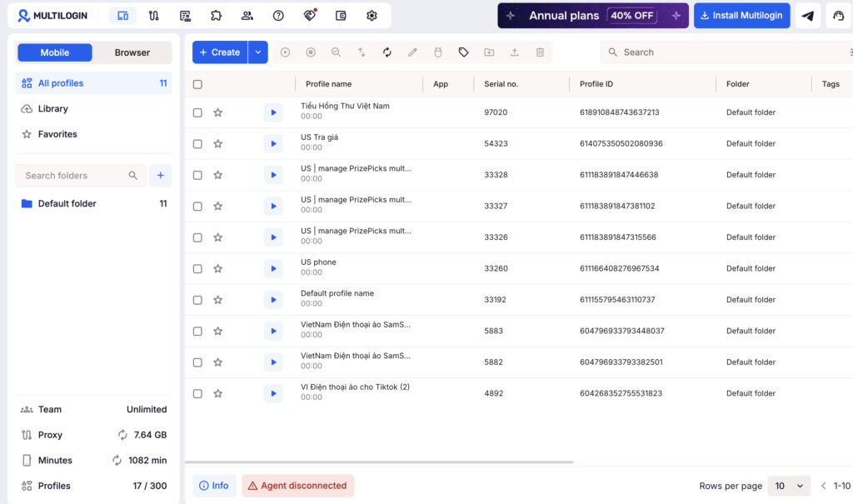
Task: Switch to the Browser tab
Action: (x=132, y=52)
